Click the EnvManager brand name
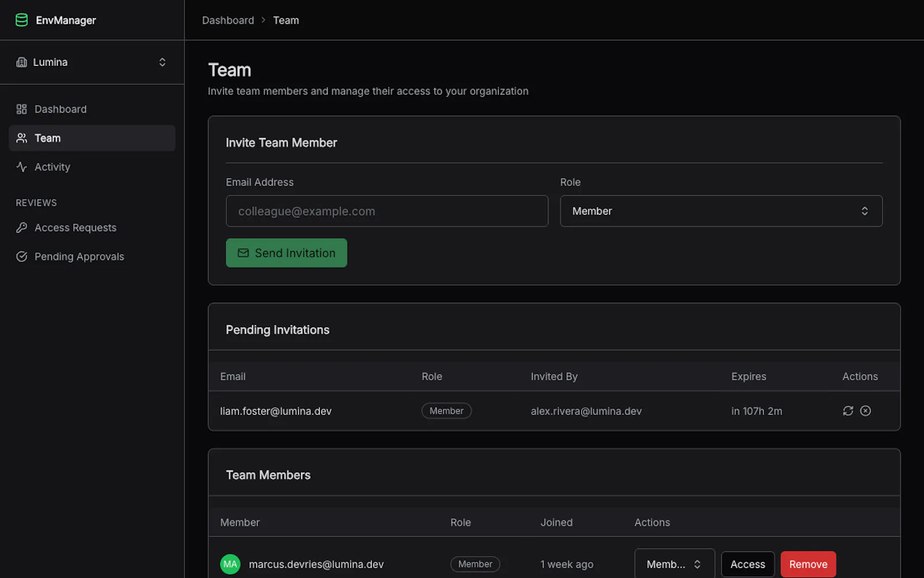 coord(66,20)
